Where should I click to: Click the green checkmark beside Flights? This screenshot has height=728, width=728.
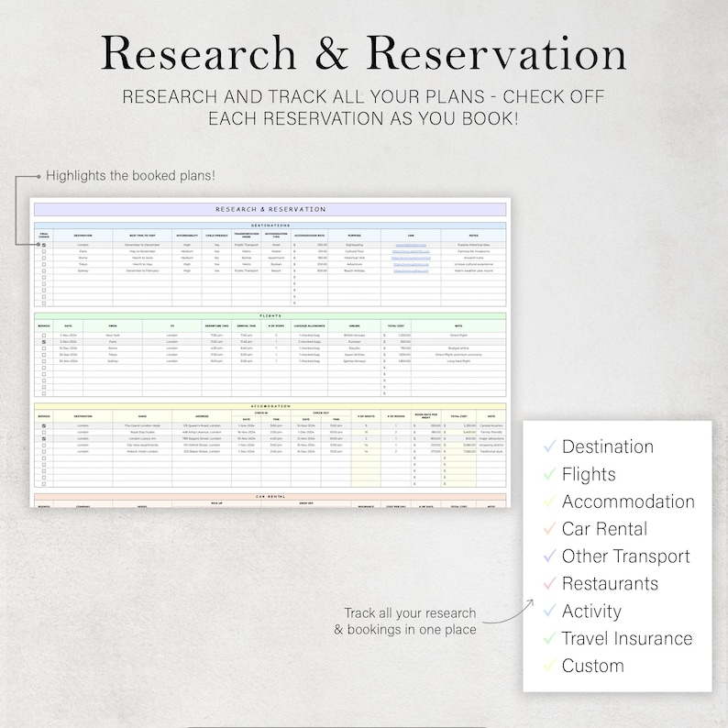[x=549, y=474]
